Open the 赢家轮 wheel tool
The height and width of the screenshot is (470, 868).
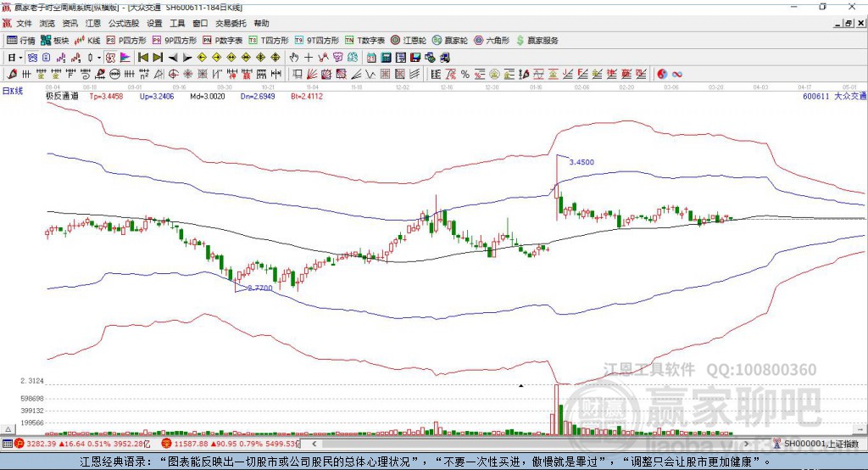tap(450, 41)
